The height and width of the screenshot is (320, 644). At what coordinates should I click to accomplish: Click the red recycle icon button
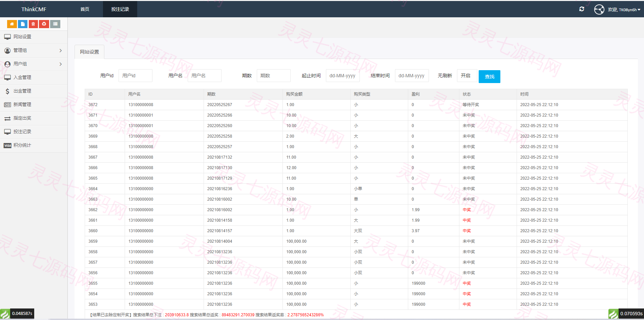pyautogui.click(x=44, y=24)
